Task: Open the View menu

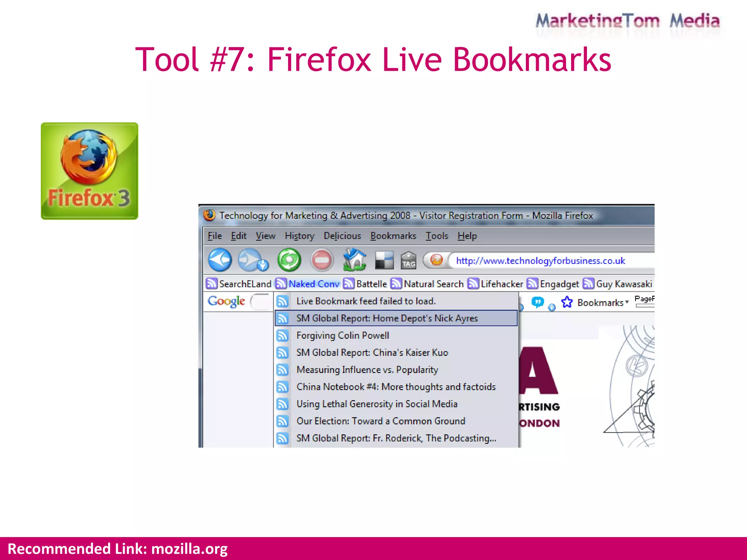Action: 265,236
